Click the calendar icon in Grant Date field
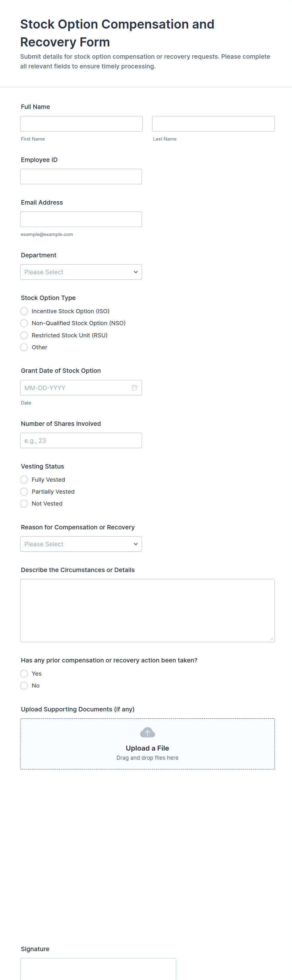Screen dimensions: 292x980 click(134, 388)
